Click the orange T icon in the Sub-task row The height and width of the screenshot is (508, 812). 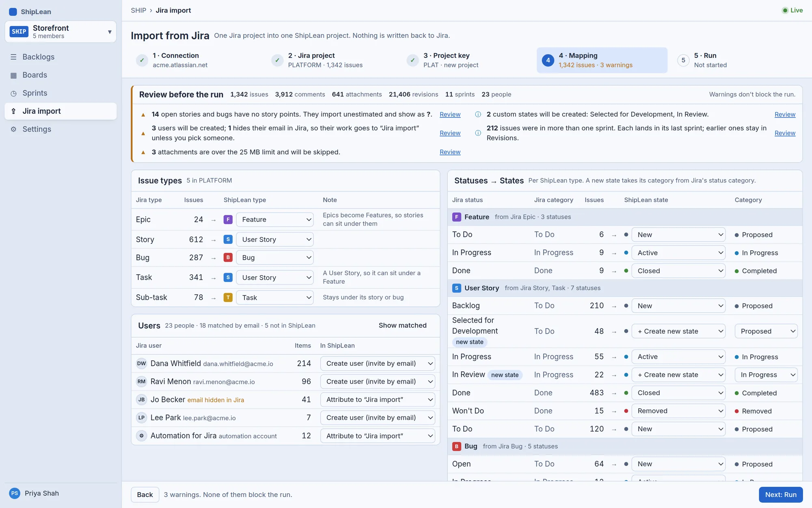tap(228, 298)
